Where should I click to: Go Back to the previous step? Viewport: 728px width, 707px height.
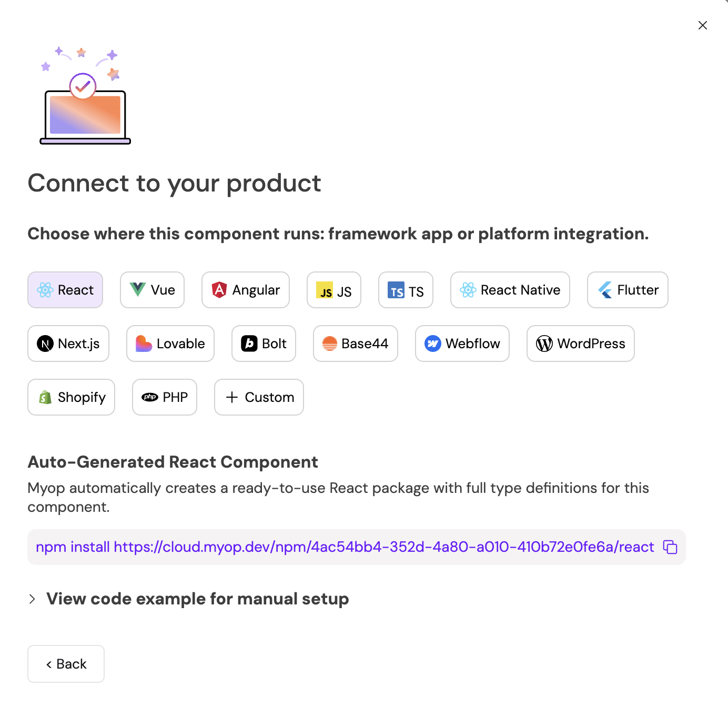click(x=66, y=664)
